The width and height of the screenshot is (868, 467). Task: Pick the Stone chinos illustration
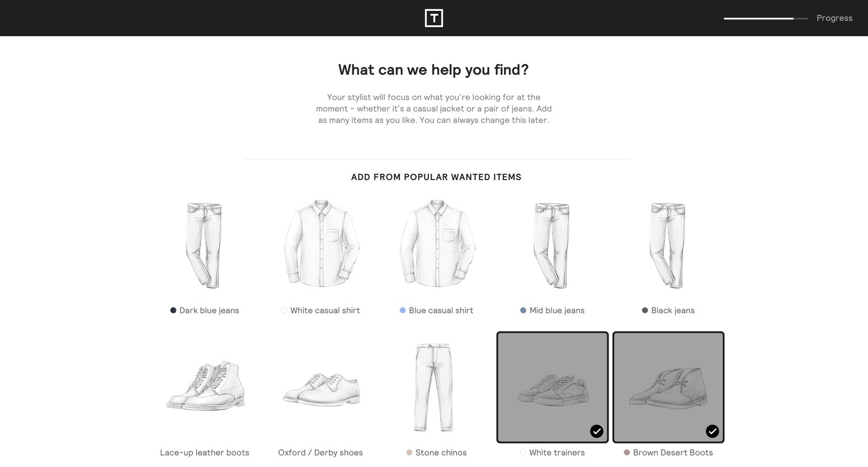click(434, 387)
